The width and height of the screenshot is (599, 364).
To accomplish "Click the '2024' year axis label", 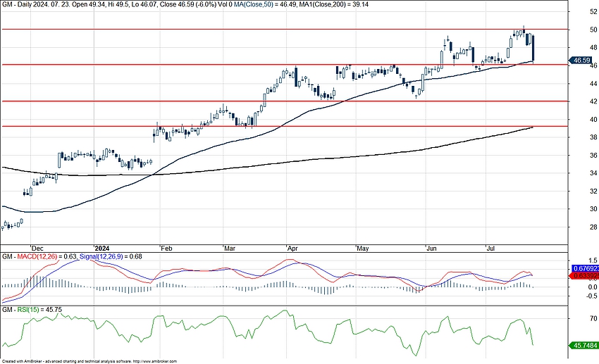I will (102, 248).
